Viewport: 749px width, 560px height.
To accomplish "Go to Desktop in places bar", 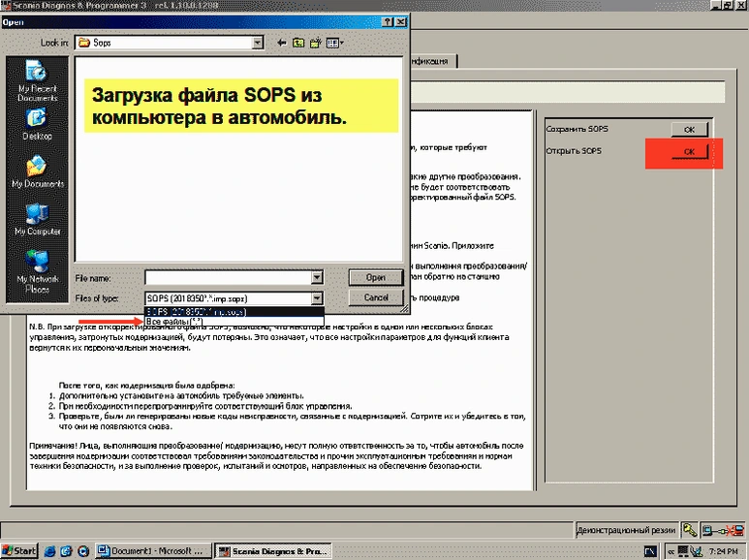I will click(x=37, y=123).
